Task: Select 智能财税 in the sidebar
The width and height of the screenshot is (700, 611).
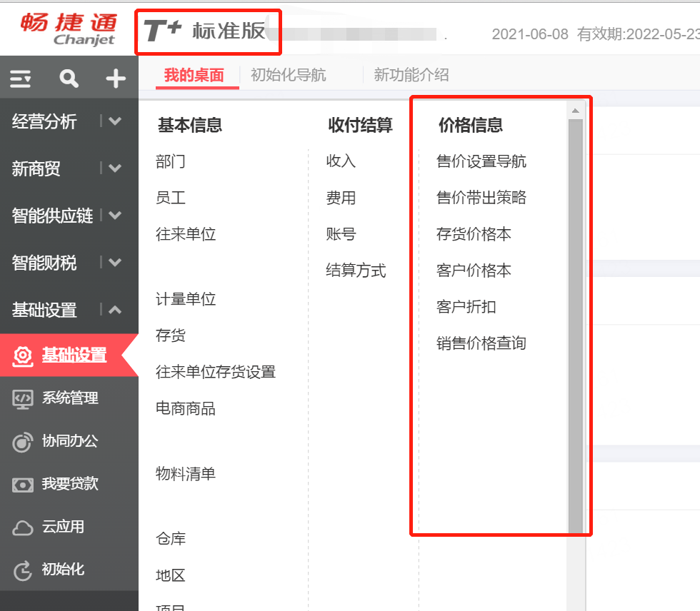Action: click(x=44, y=263)
